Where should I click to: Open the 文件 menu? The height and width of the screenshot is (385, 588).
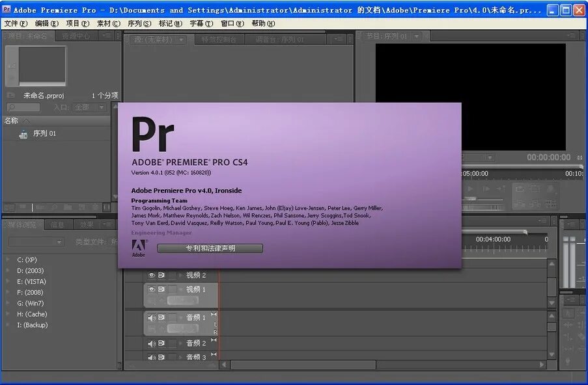click(16, 23)
